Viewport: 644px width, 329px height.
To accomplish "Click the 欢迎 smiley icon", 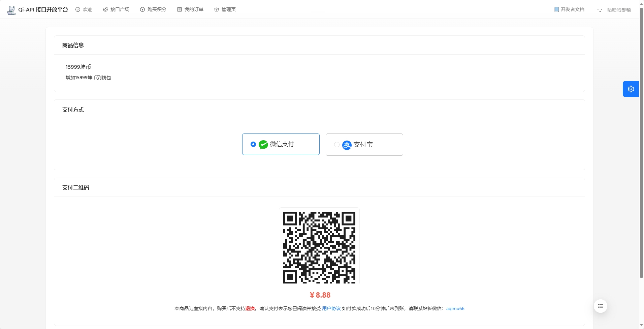I will click(78, 9).
